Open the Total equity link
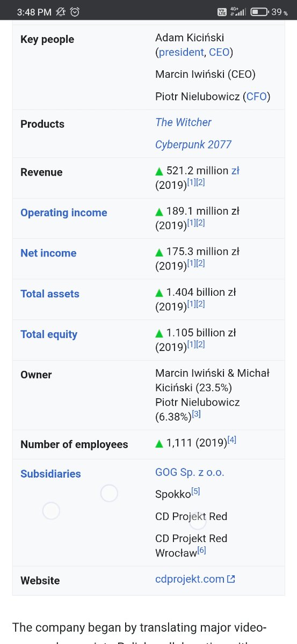297x644 pixels. point(49,334)
